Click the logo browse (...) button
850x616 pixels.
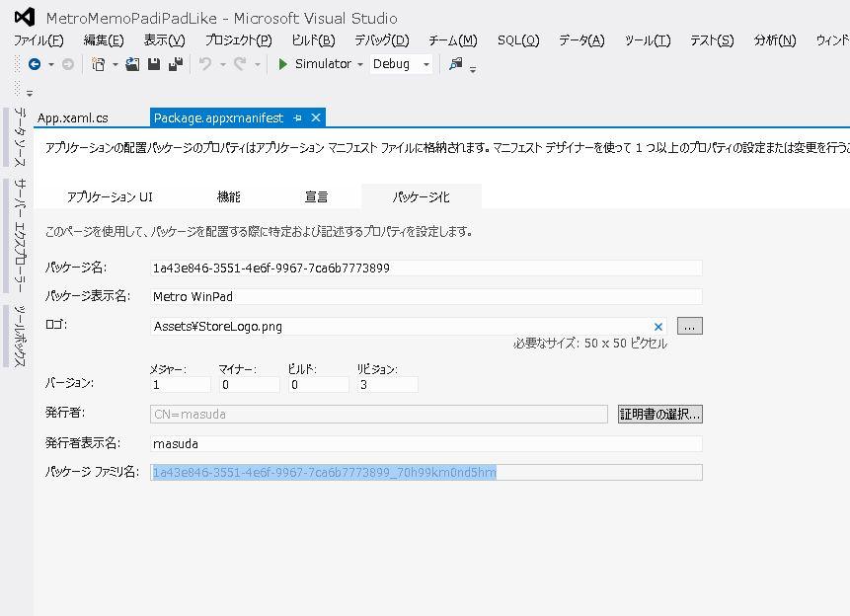point(690,326)
